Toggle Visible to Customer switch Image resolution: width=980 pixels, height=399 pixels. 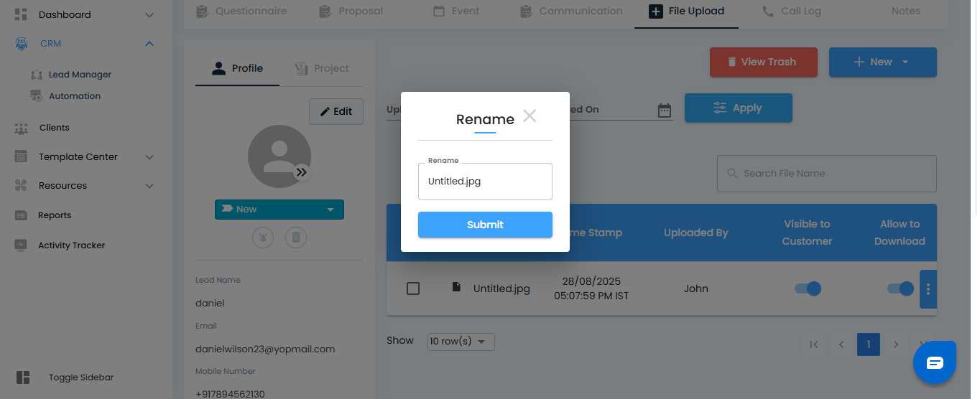(x=808, y=288)
